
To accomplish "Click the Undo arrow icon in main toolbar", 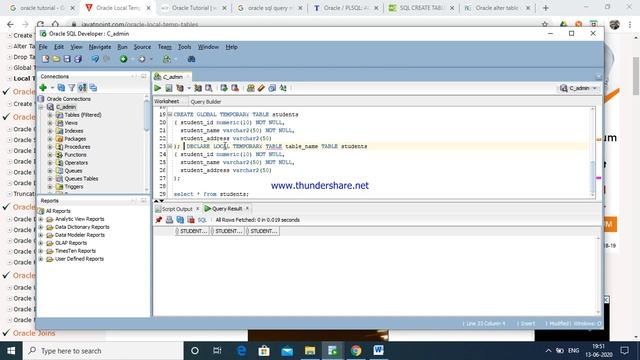I will [95, 59].
